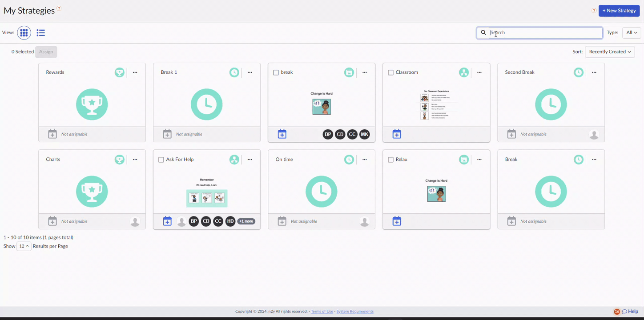
Task: Click the clock type icon on Second Break card
Action: point(579,72)
